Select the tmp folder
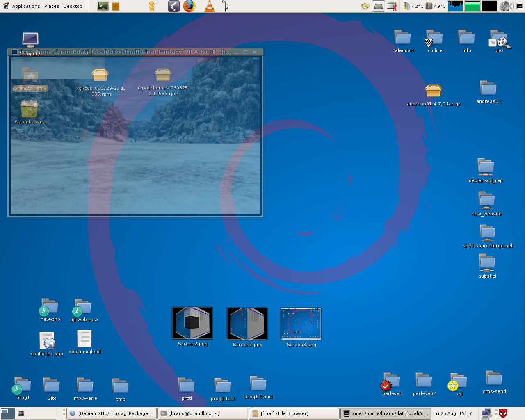Image resolution: width=525 pixels, height=420 pixels. (x=121, y=390)
